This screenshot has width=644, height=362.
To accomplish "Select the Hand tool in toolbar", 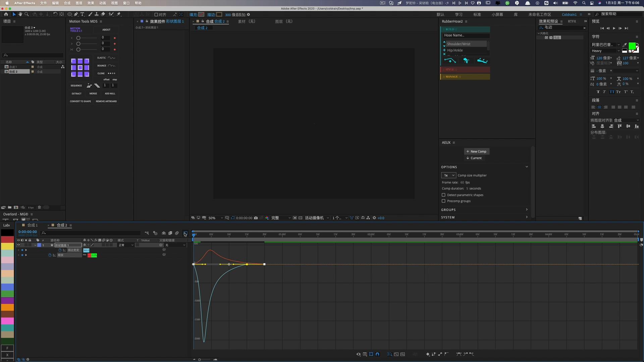I will point(20,14).
